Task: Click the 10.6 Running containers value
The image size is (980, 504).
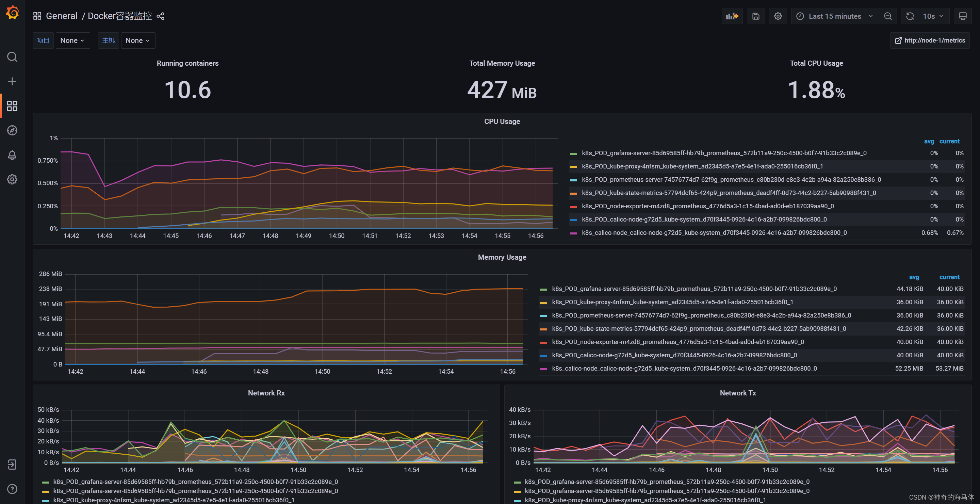Action: (187, 90)
